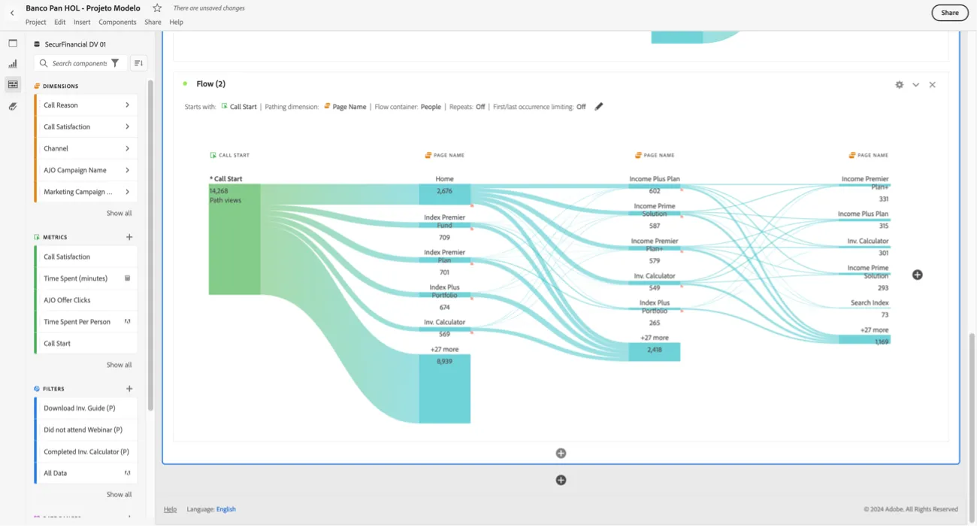This screenshot has height=528, width=980.
Task: Focus the Search components field
Action: [x=79, y=63]
